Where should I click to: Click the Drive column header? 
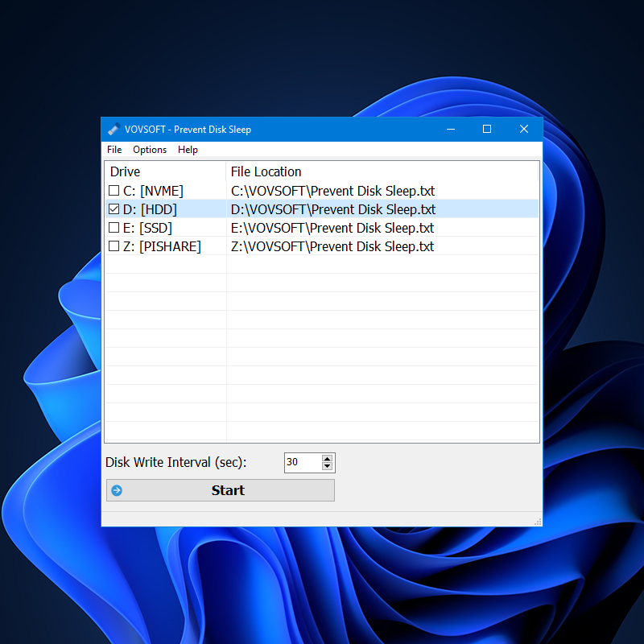125,171
